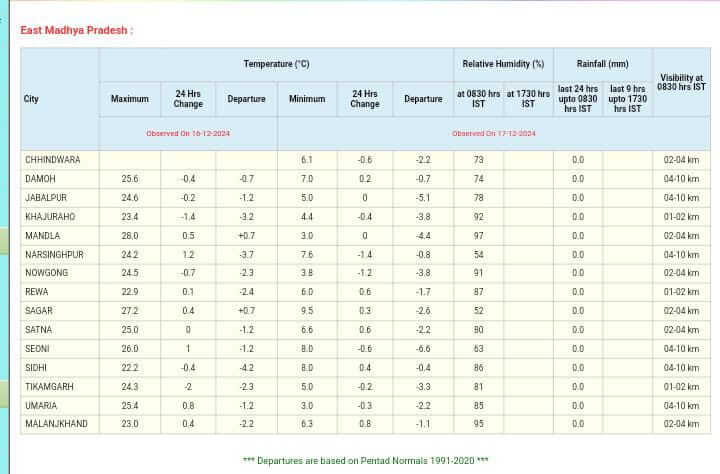The image size is (720, 474).
Task: Select the Temperature (°C) header cell
Action: coord(276,64)
